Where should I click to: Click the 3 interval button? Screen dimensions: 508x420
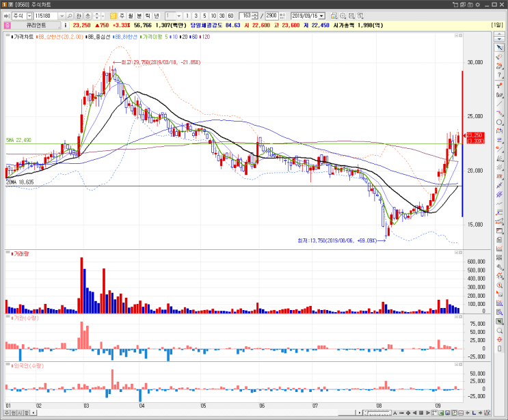click(x=196, y=16)
